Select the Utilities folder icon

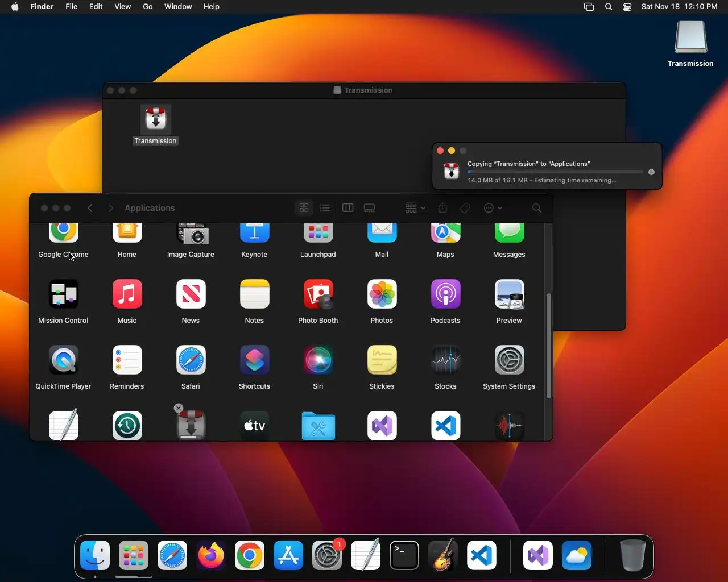click(318, 426)
